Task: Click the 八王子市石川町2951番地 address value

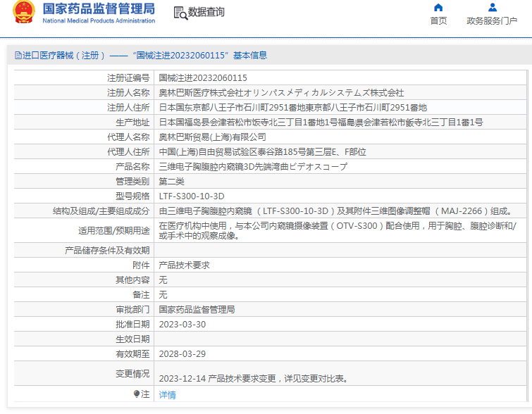Action: click(293, 108)
